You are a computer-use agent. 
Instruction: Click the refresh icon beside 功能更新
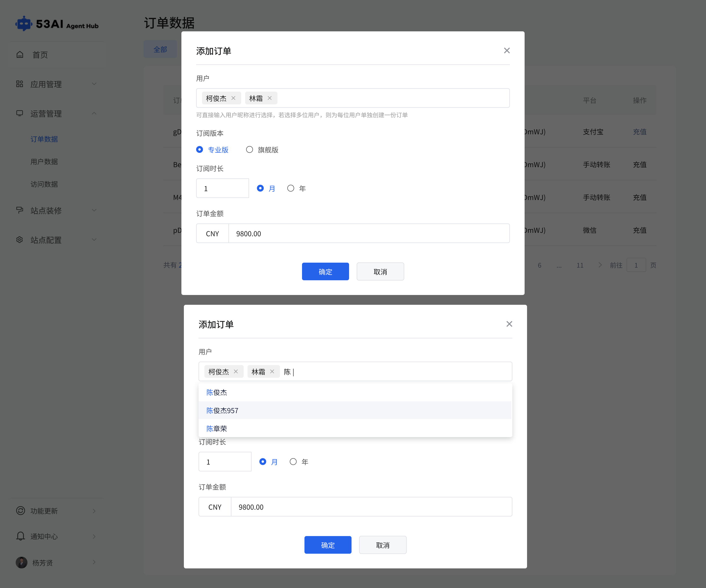point(21,511)
